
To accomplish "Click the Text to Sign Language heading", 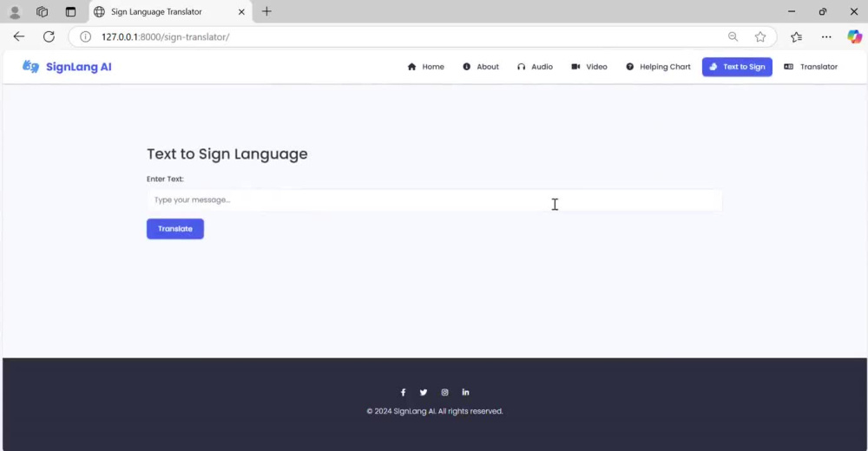I will [x=227, y=154].
